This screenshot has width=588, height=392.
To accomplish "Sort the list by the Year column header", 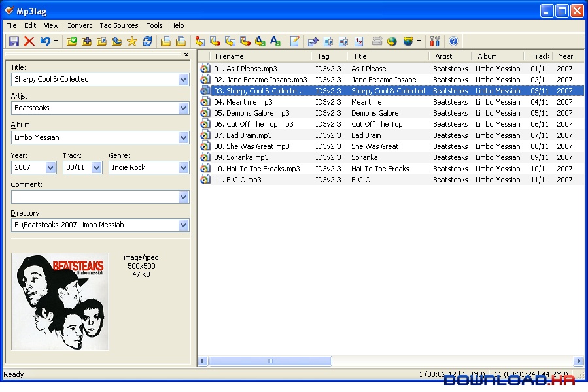I will 566,56.
